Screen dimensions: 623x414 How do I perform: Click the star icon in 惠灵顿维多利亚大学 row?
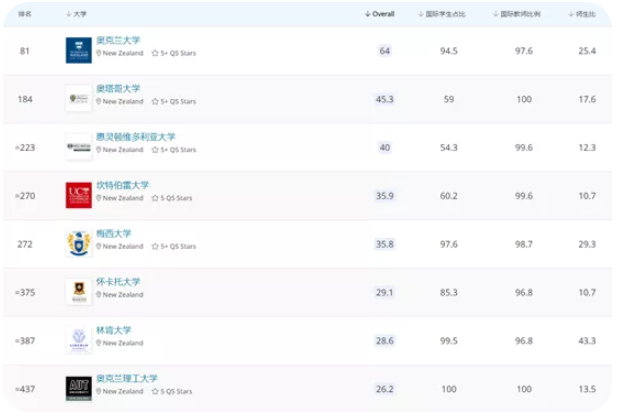[x=155, y=150]
